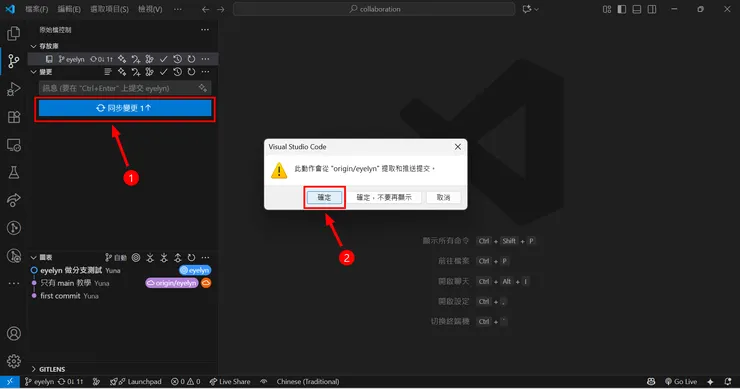Collapse the 變更 section

pos(34,72)
